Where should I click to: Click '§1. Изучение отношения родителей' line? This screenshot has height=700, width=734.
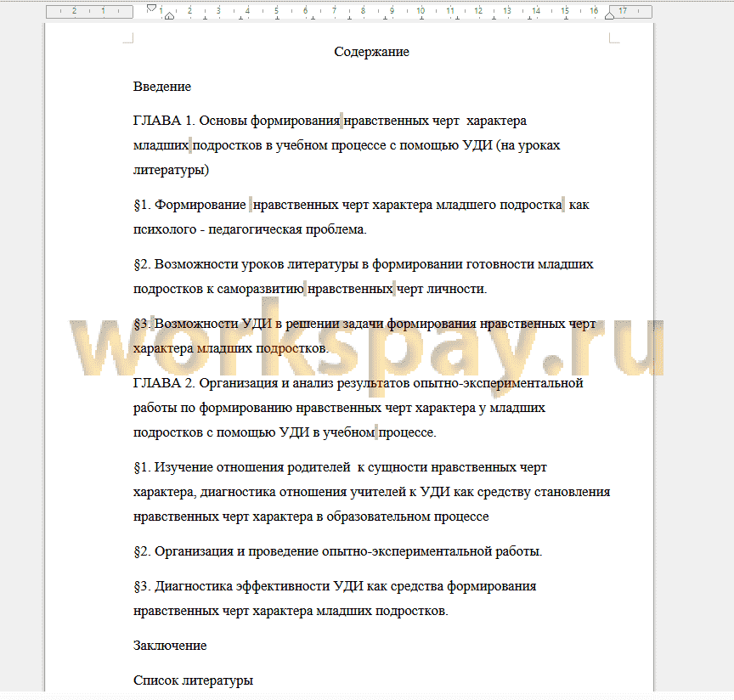pos(340,468)
